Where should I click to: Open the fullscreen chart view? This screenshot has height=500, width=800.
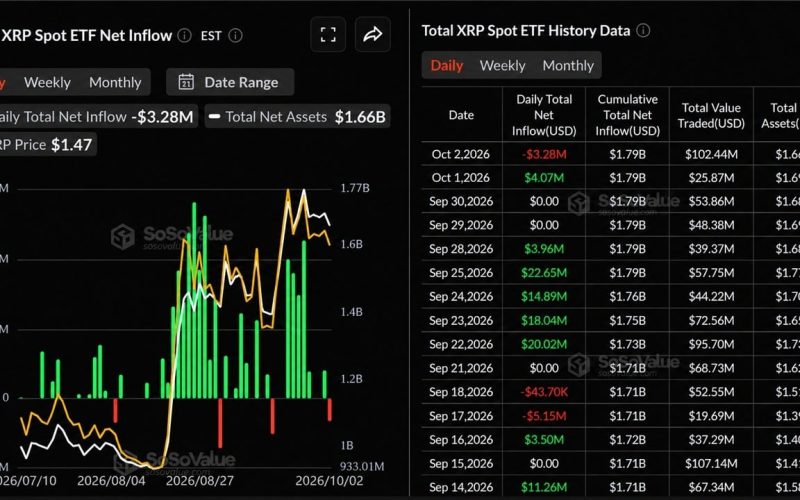point(328,35)
